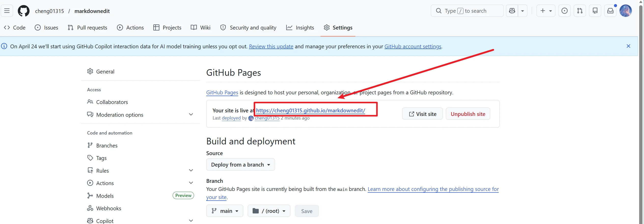The image size is (644, 224).
Task: Open the repositories icon in header
Action: [595, 11]
